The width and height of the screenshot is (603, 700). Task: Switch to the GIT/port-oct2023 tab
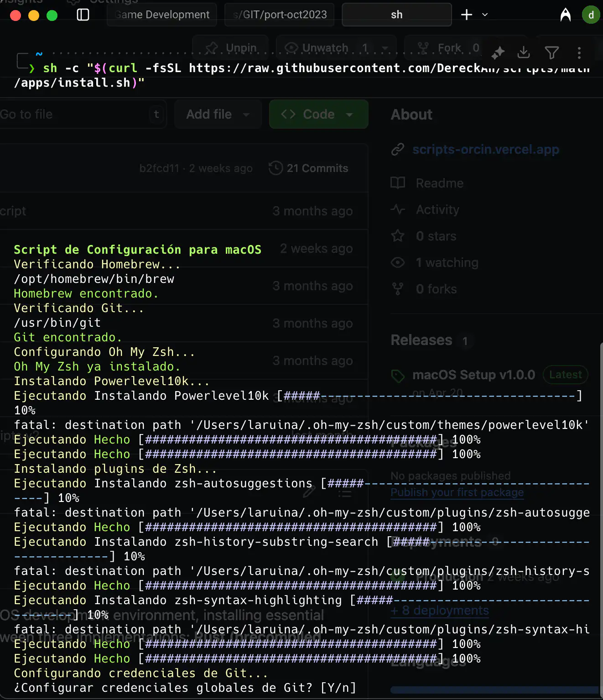click(279, 15)
